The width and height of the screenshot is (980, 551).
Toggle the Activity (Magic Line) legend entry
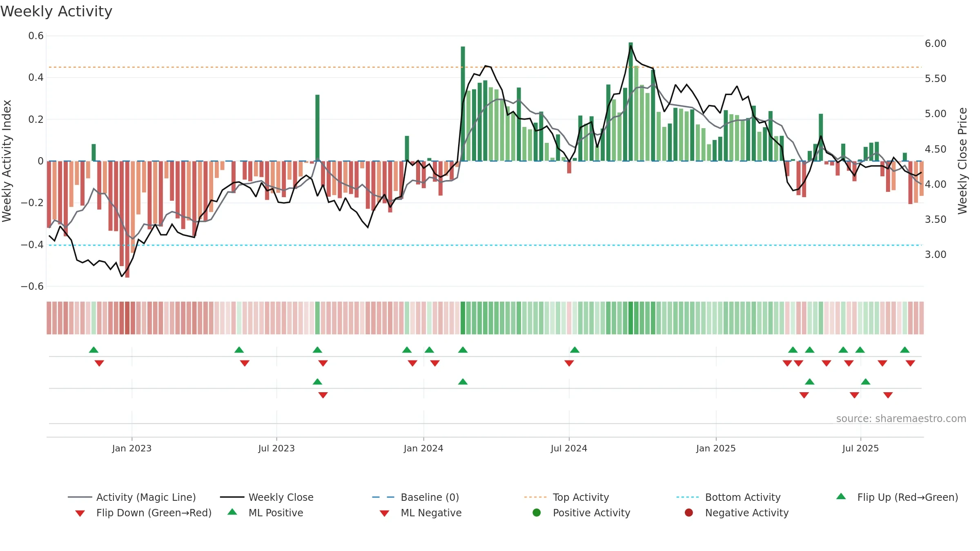(132, 497)
